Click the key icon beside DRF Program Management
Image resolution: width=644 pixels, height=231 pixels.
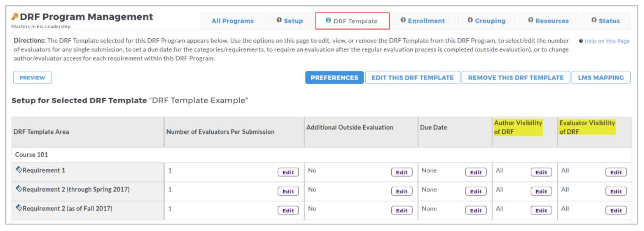pyautogui.click(x=15, y=16)
